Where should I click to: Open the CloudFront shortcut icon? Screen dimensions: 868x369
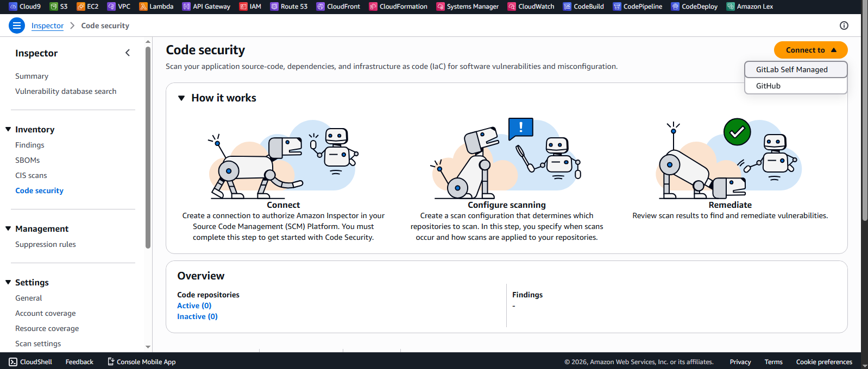pyautogui.click(x=320, y=7)
